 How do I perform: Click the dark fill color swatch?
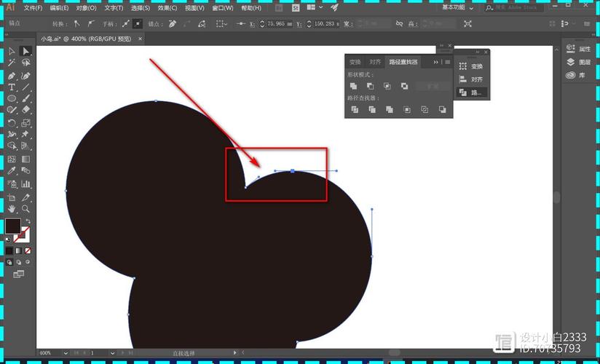[x=12, y=226]
